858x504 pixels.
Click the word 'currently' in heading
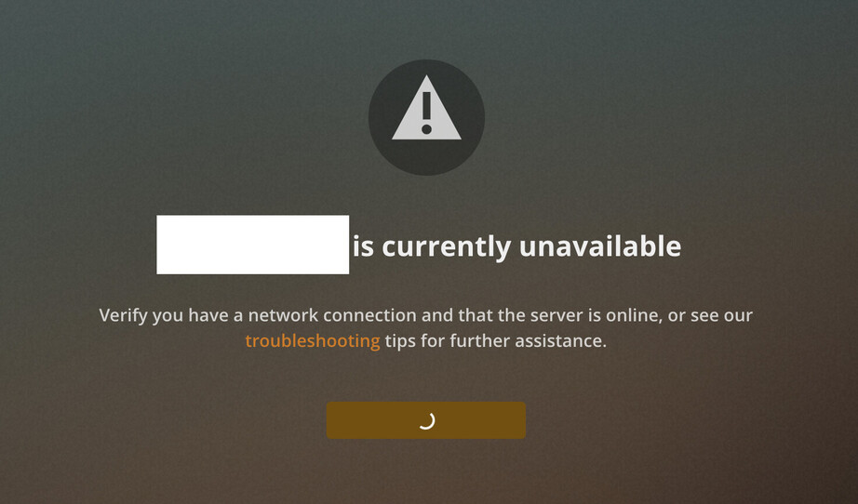point(447,247)
